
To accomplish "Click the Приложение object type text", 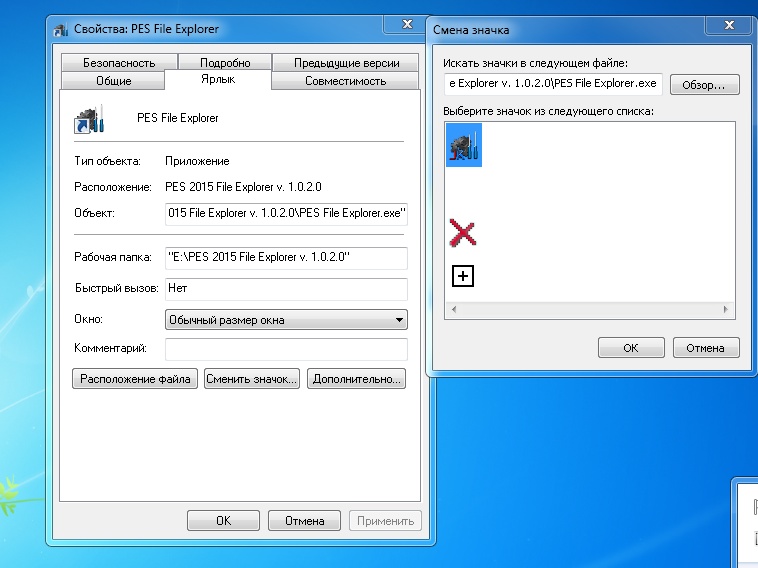I will pos(197,161).
